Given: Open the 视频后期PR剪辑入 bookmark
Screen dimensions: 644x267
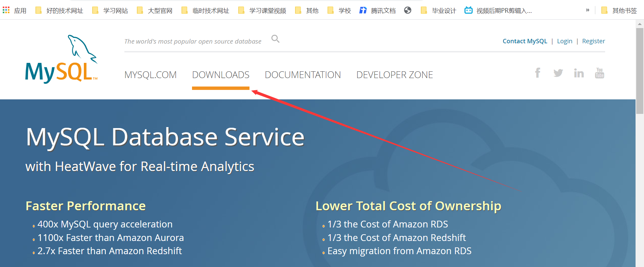Looking at the screenshot, I should click(x=498, y=10).
